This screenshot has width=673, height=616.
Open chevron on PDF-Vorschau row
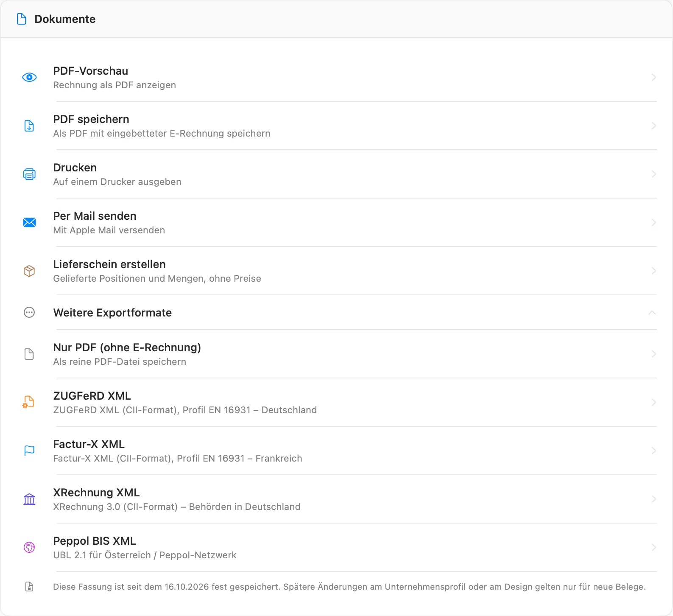coord(654,77)
